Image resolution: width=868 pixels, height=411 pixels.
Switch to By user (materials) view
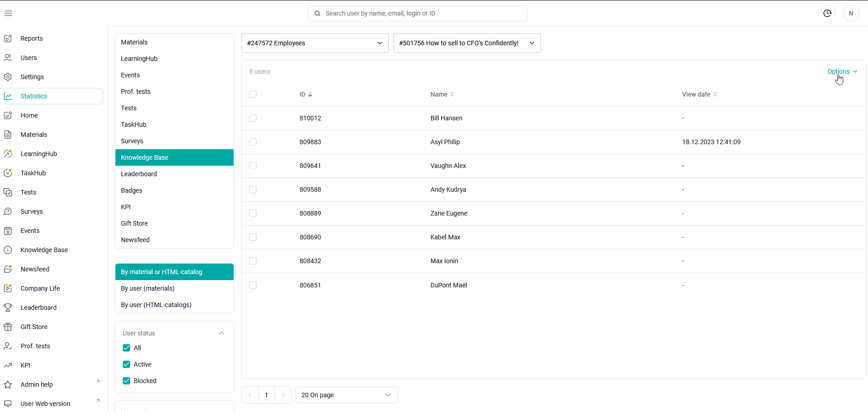pos(175,288)
